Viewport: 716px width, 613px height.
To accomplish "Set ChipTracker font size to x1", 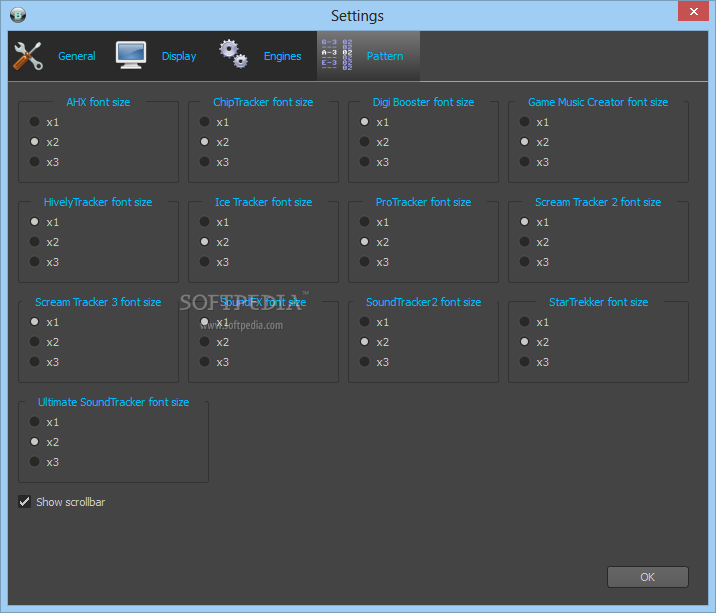I will click(x=205, y=122).
